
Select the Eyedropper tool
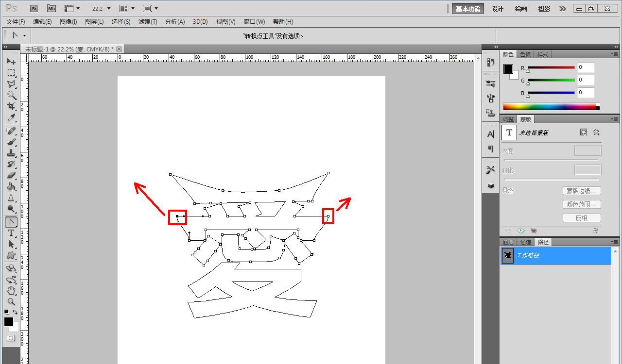[11, 117]
